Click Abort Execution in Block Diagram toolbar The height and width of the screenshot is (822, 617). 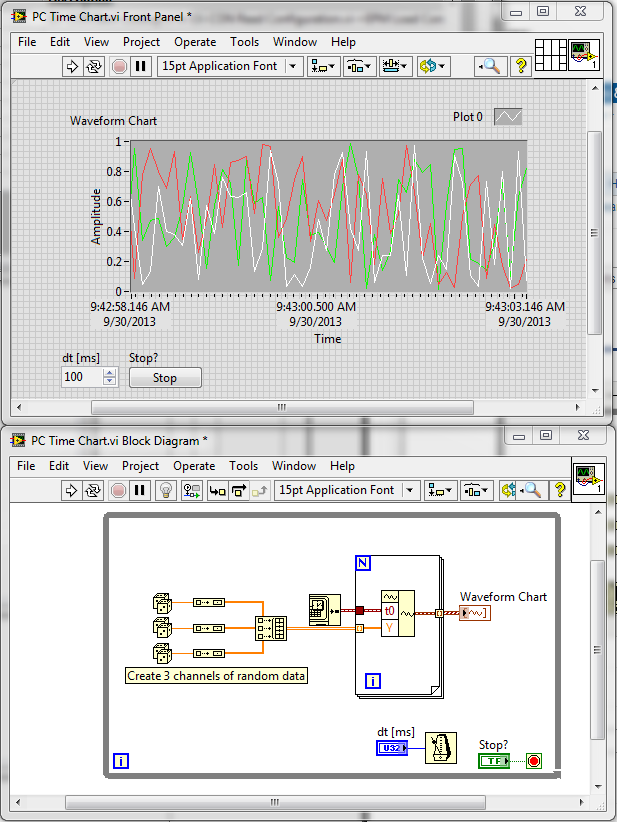(x=118, y=491)
